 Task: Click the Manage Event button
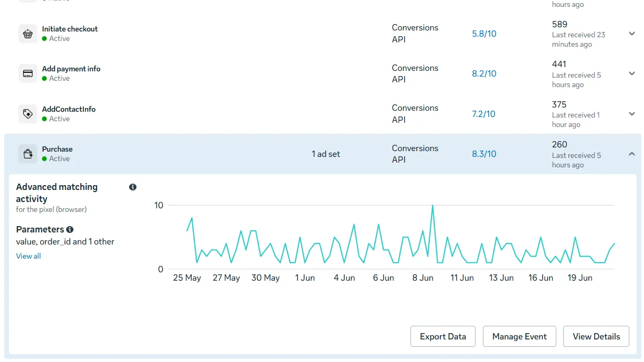520,336
